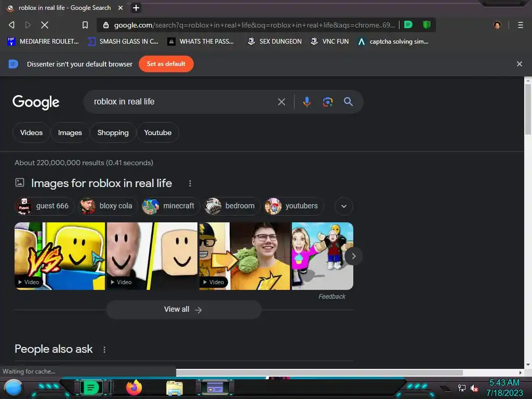Open a new browser tab
Viewport: 532px width, 399px height.
(136, 8)
